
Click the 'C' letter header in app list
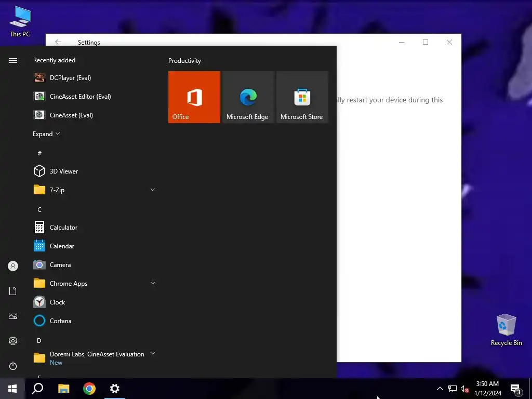click(39, 210)
